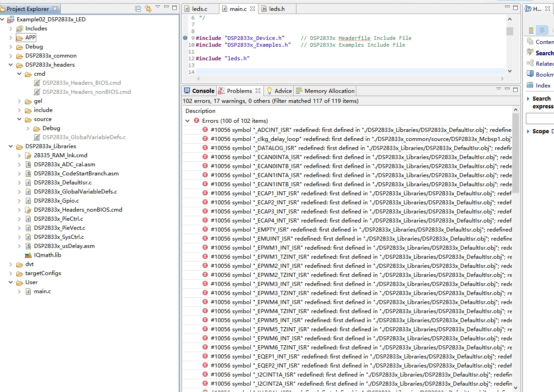
Task: Click the main.c file icon in User folder
Action: (28, 291)
